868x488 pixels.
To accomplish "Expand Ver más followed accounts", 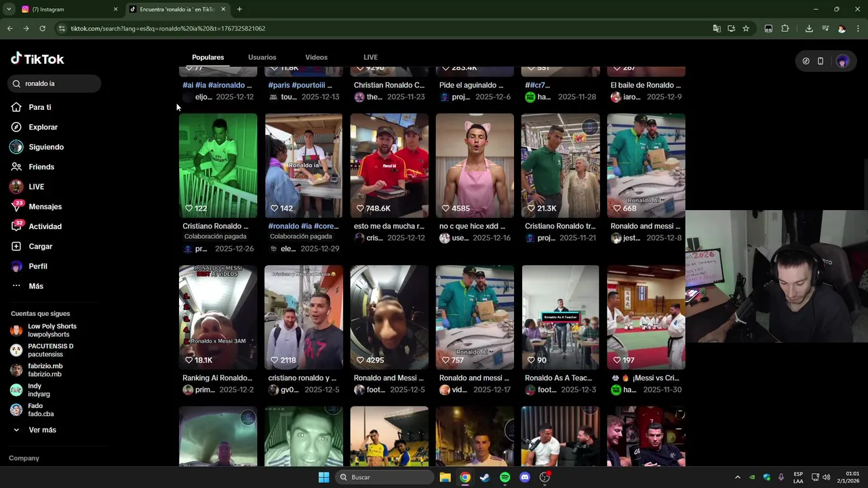I will click(x=34, y=430).
